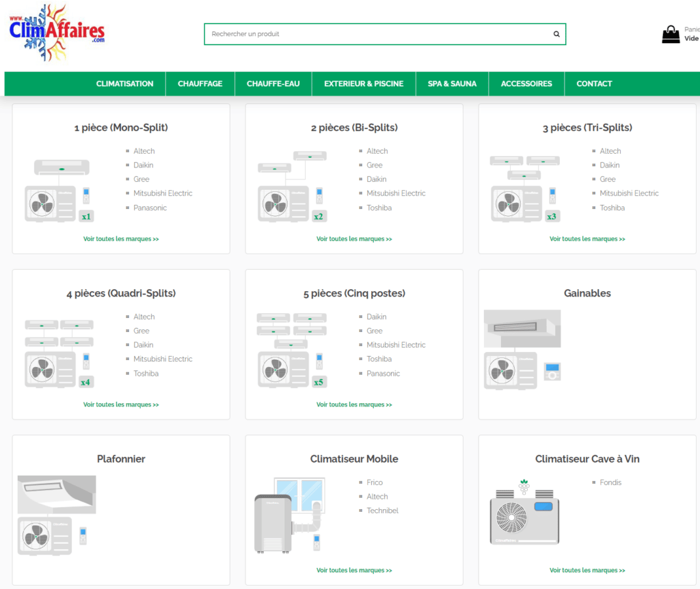Open the Gainables heading
This screenshot has height=589, width=700.
point(587,293)
